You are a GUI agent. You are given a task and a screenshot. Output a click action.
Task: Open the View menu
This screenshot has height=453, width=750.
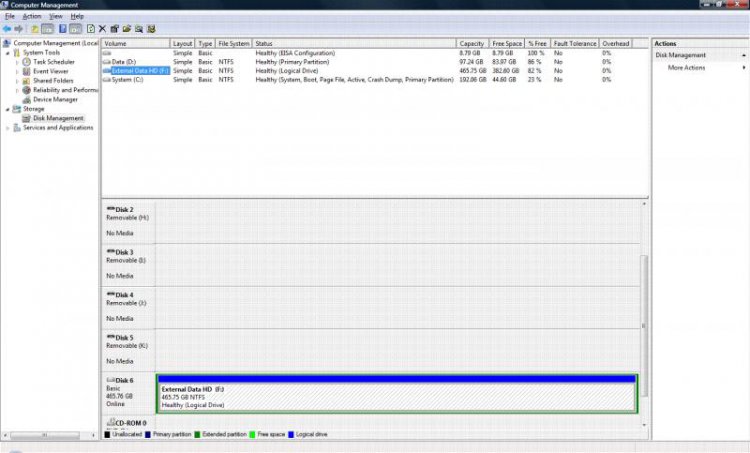pos(55,17)
